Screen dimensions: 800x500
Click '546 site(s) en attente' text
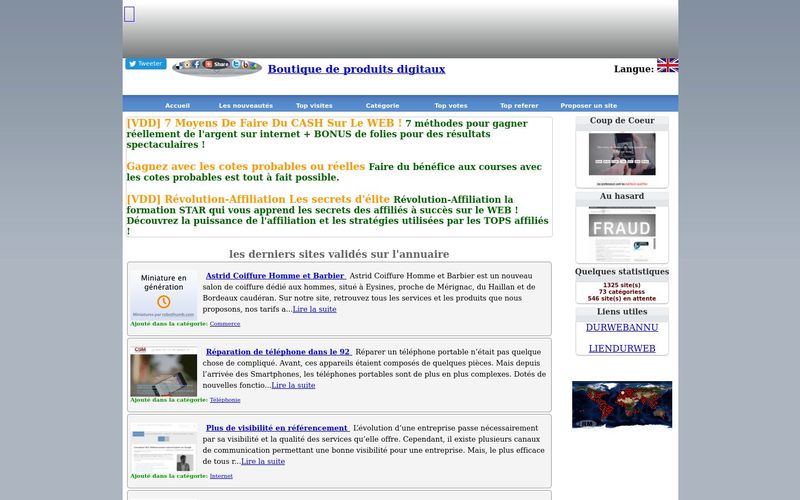coord(622,298)
